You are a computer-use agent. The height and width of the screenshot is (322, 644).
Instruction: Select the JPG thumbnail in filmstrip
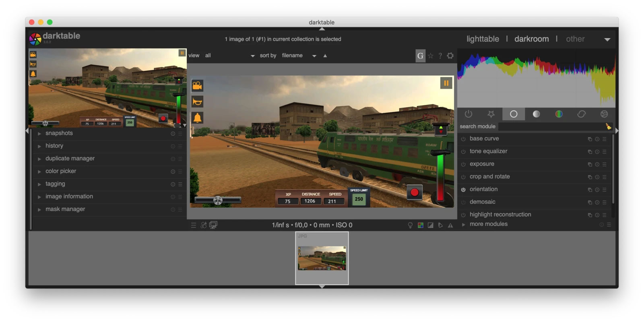[x=322, y=258]
